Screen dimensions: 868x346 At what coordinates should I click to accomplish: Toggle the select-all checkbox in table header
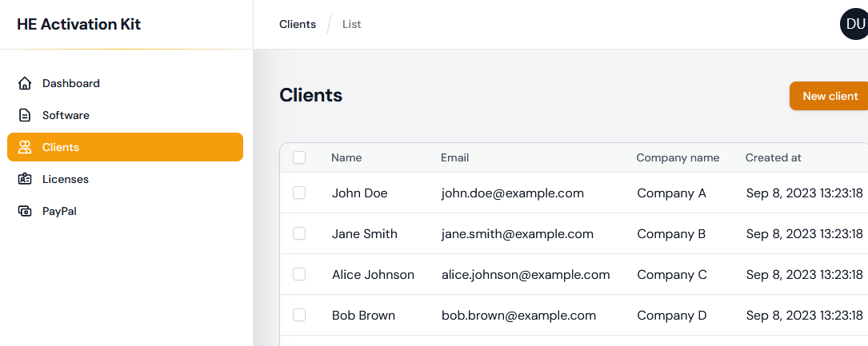pyautogui.click(x=299, y=157)
